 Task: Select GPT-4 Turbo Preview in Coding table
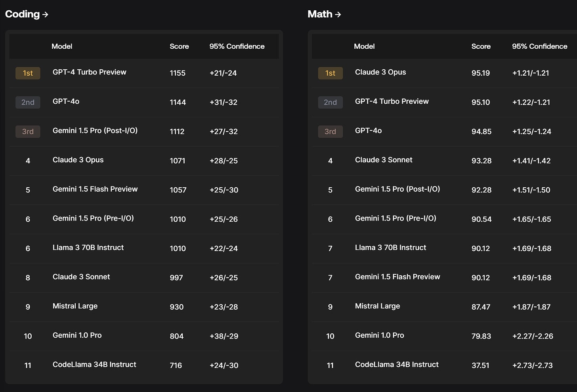pos(90,72)
